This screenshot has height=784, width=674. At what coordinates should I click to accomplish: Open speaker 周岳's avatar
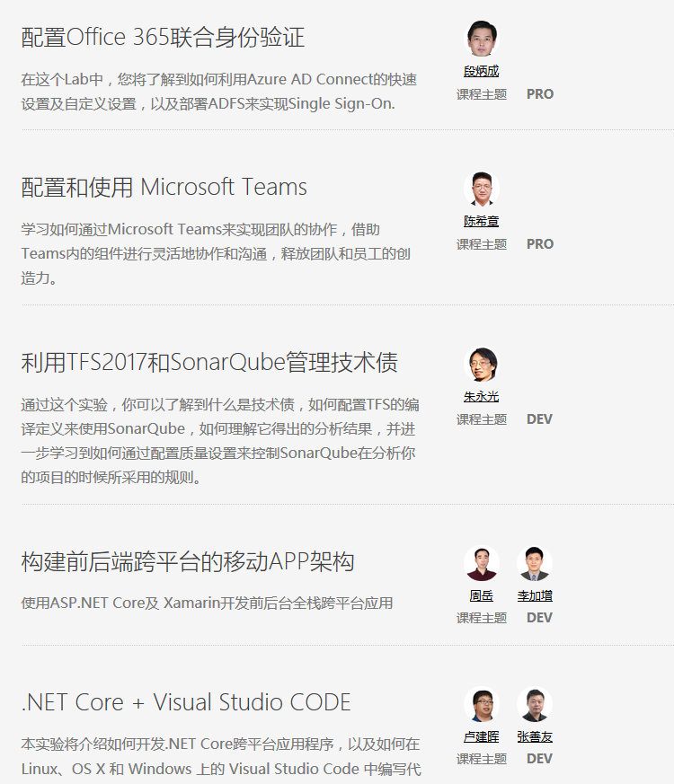point(482,563)
